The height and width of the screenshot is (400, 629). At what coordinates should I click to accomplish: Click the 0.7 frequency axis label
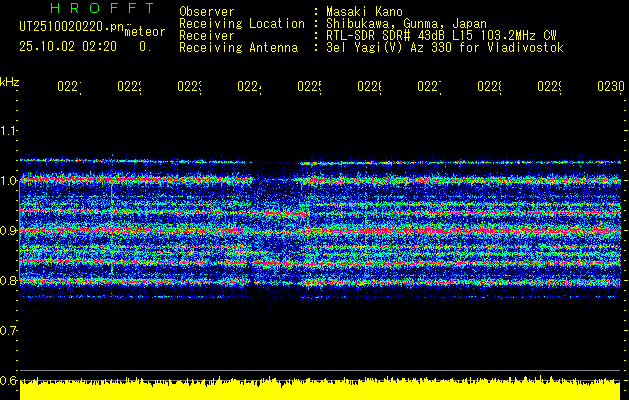[8, 331]
